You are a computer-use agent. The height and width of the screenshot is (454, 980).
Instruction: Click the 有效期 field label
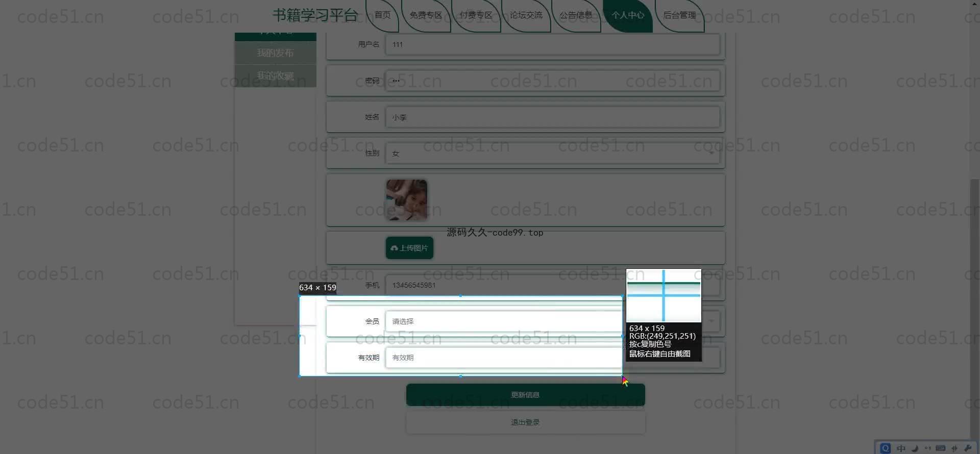click(369, 358)
